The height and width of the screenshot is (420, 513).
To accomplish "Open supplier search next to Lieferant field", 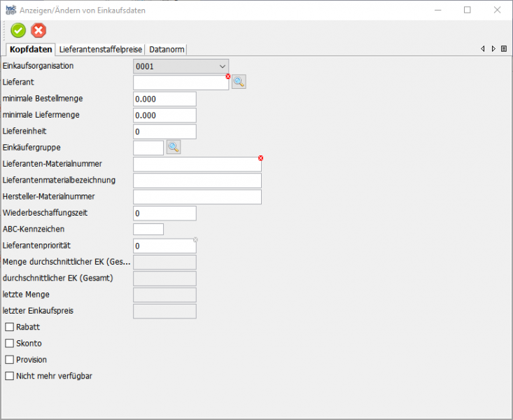I will pos(239,83).
